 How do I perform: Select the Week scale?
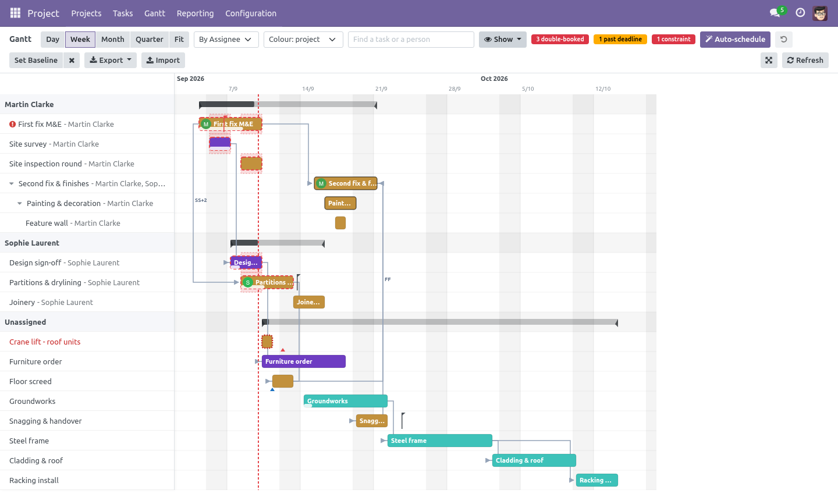(x=80, y=40)
